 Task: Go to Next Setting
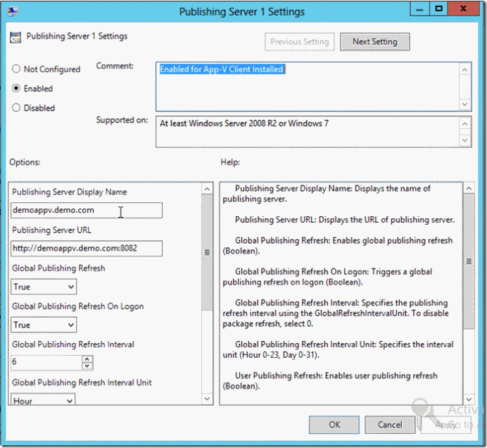pos(375,42)
